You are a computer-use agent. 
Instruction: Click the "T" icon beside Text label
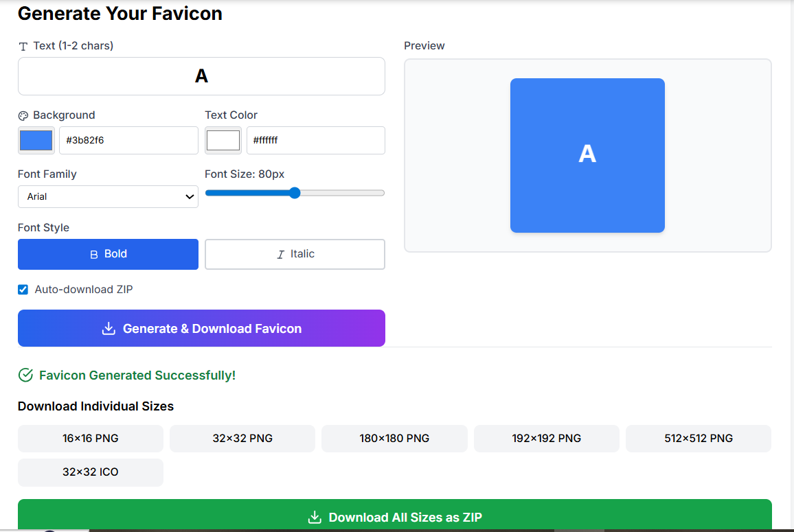coord(22,45)
